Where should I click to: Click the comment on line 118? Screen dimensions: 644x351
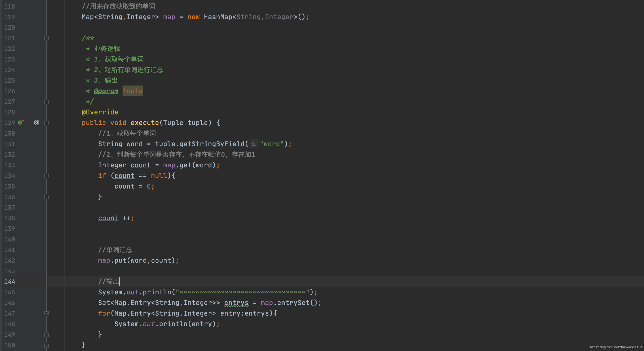118,6
